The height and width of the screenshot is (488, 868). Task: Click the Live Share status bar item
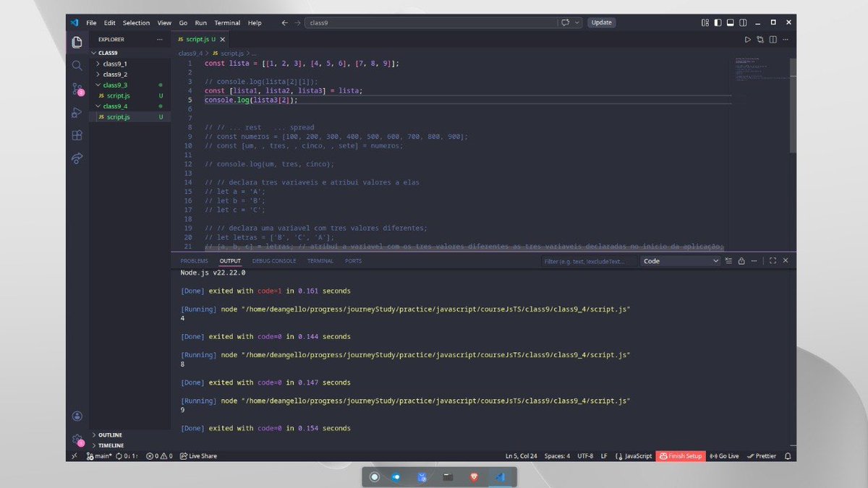[x=198, y=456]
